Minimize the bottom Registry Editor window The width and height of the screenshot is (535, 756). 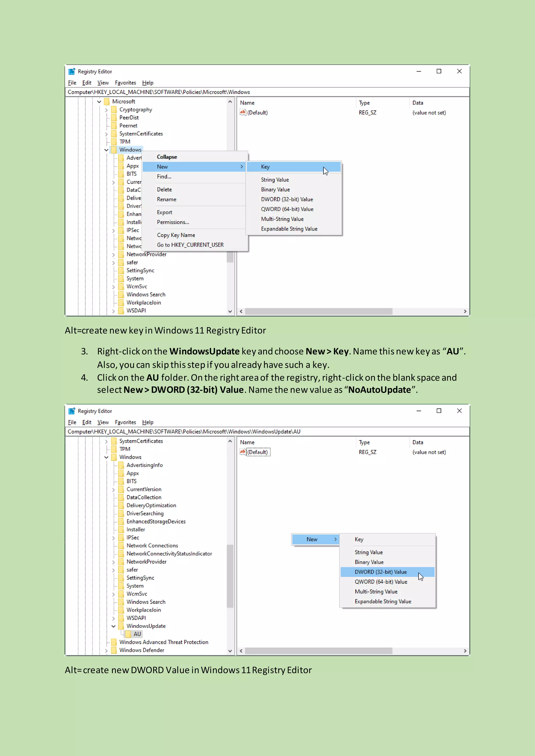[419, 411]
